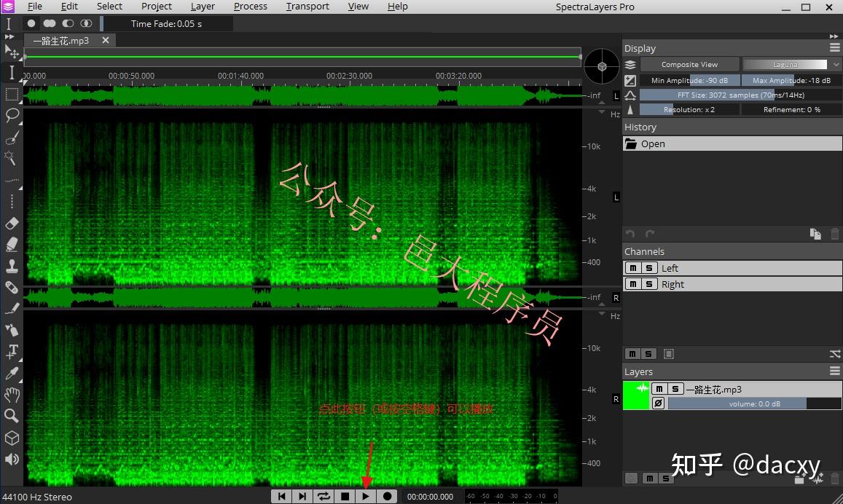Open the Edit menu

click(x=69, y=7)
